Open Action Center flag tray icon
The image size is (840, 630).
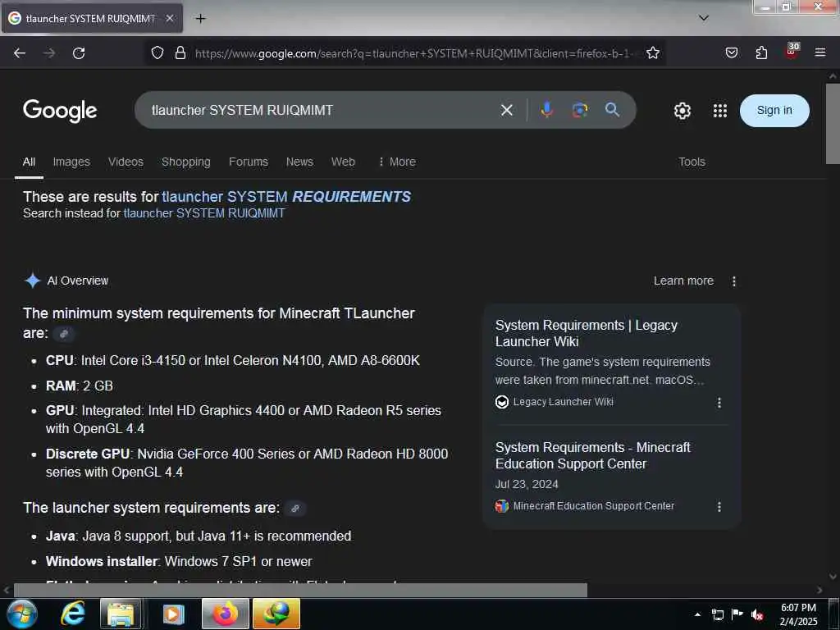tap(737, 614)
